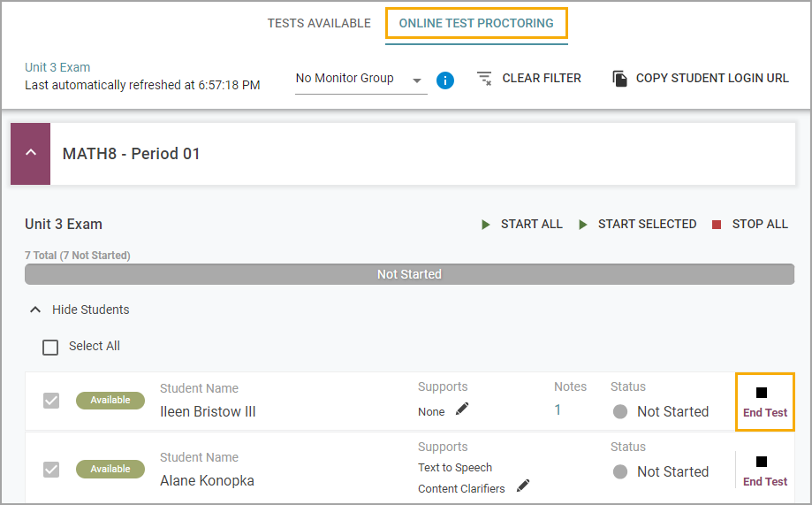This screenshot has height=505, width=812.
Task: Click the Start All button
Action: point(521,225)
